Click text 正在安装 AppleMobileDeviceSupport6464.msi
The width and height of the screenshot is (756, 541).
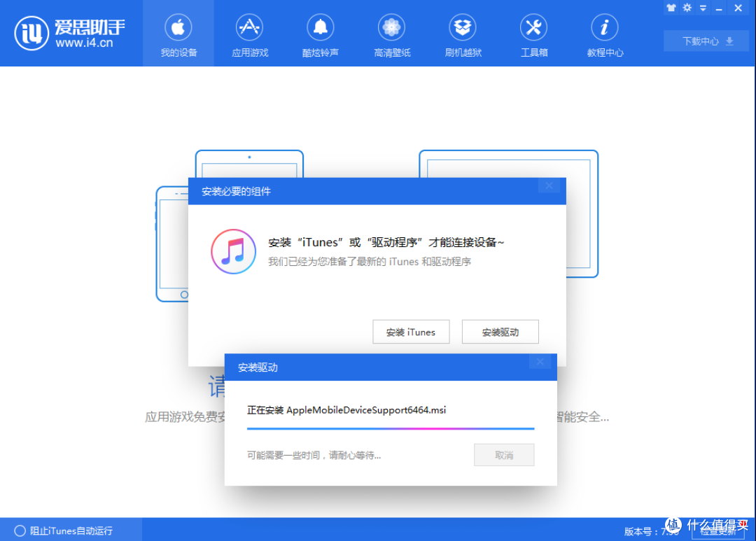(346, 410)
